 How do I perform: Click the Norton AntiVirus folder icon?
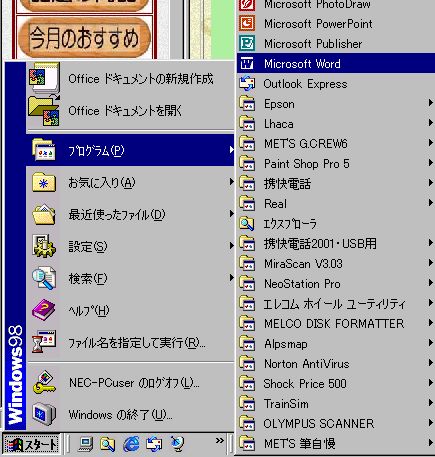click(247, 363)
